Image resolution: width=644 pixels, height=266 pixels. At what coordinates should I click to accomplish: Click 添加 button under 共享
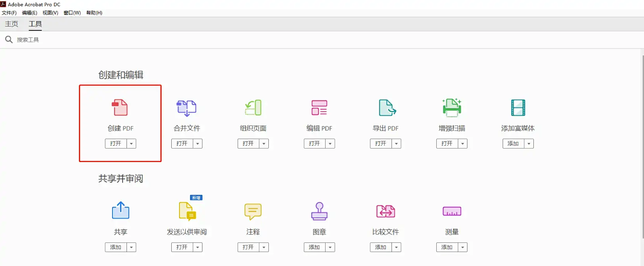(x=116, y=247)
